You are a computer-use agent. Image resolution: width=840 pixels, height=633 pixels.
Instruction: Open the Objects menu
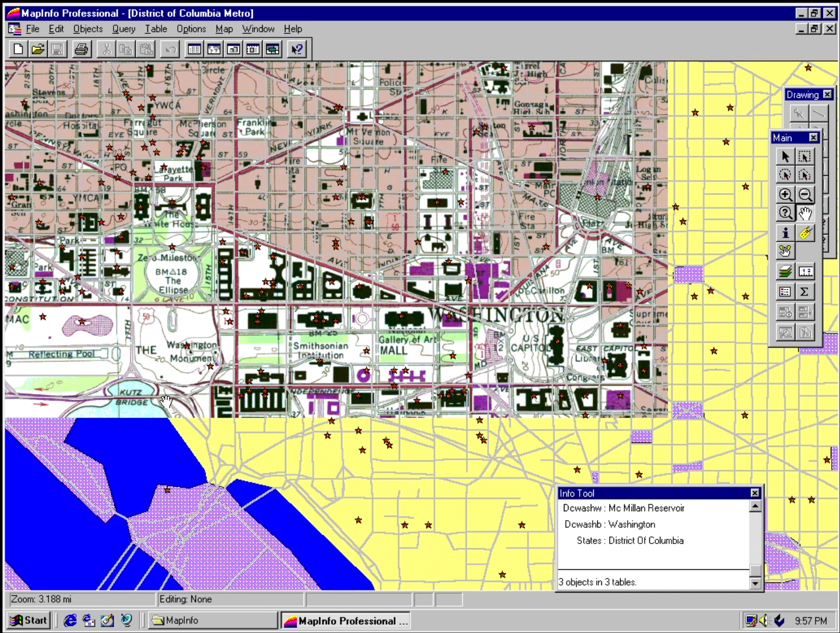tap(88, 29)
